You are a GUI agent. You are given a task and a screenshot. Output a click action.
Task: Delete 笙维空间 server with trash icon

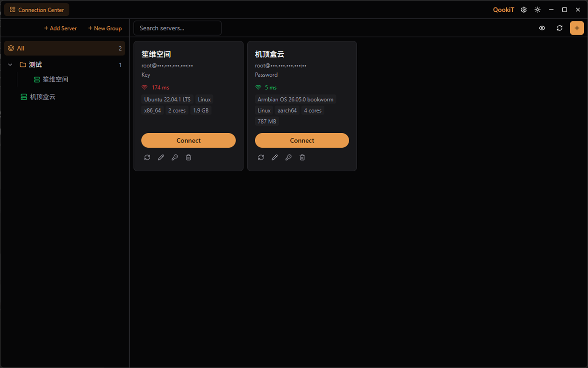(x=188, y=158)
